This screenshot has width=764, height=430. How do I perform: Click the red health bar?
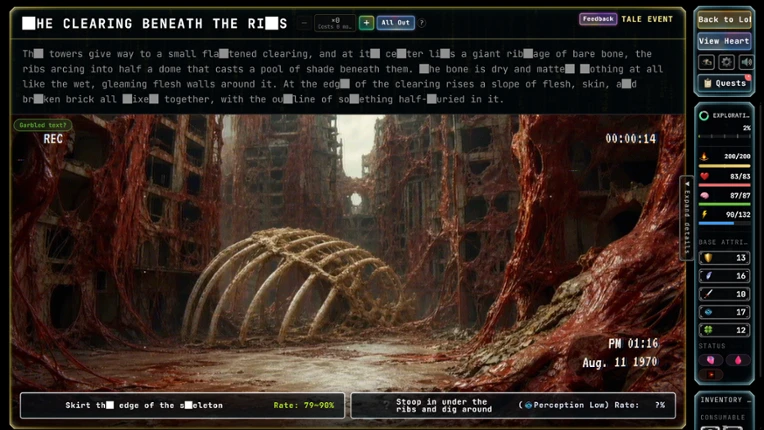[724, 185]
